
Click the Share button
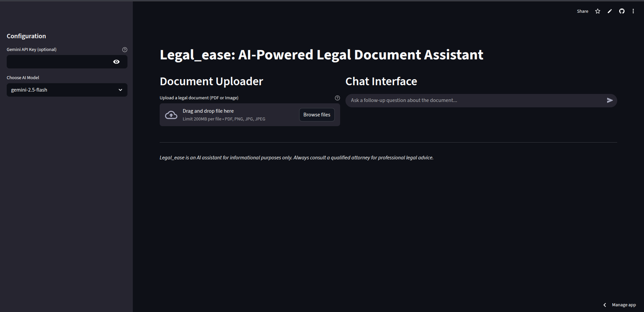(582, 11)
